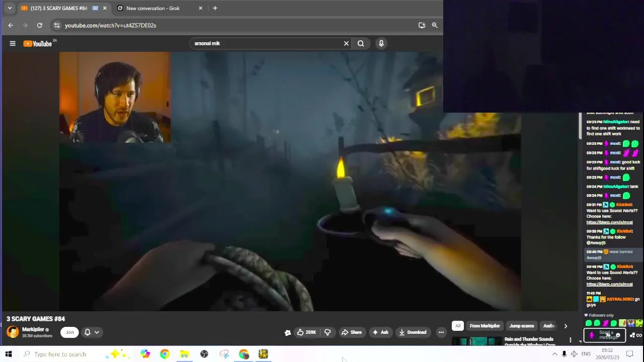The width and height of the screenshot is (644, 362).
Task: Select the Audio filter chip
Action: (548, 326)
